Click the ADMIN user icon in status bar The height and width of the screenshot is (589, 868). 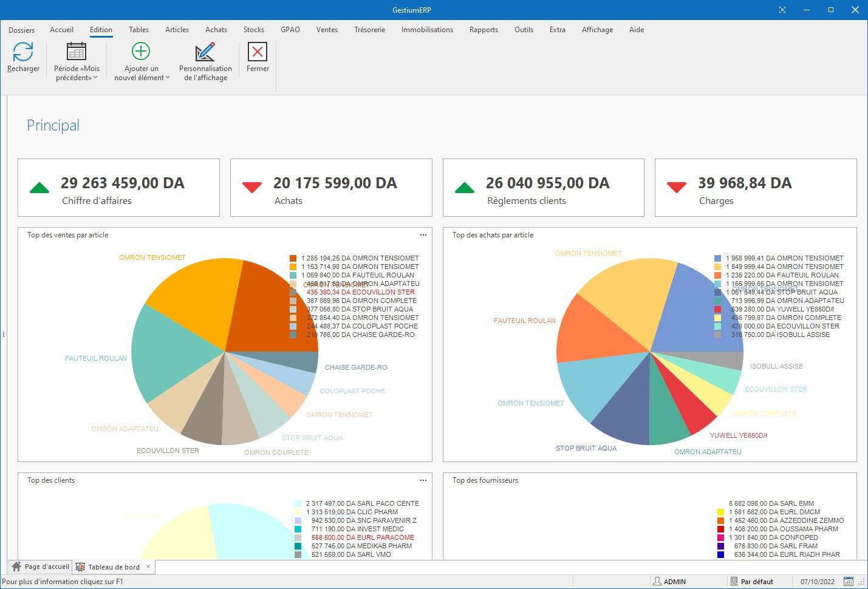[x=657, y=581]
